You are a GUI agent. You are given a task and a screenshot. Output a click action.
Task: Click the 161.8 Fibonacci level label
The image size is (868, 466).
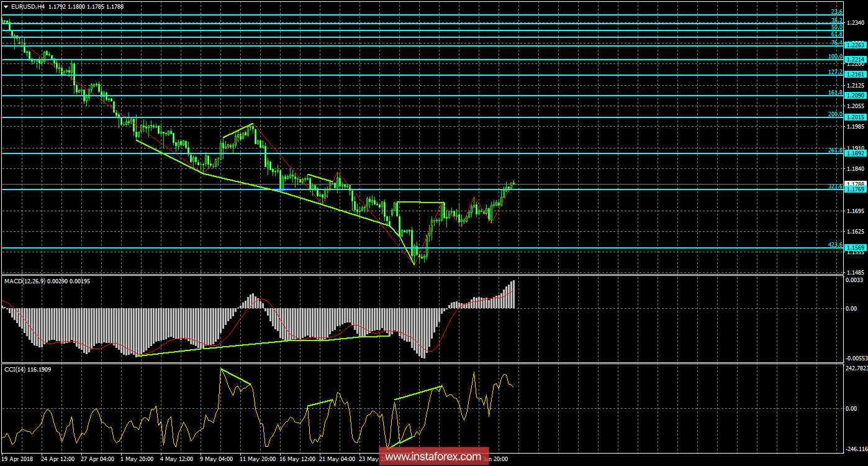pos(835,93)
